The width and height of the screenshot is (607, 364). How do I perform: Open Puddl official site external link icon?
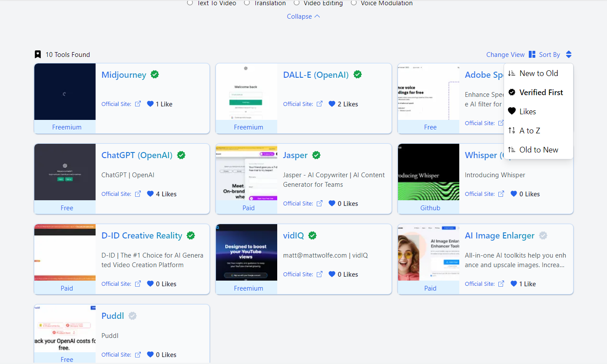tap(138, 354)
